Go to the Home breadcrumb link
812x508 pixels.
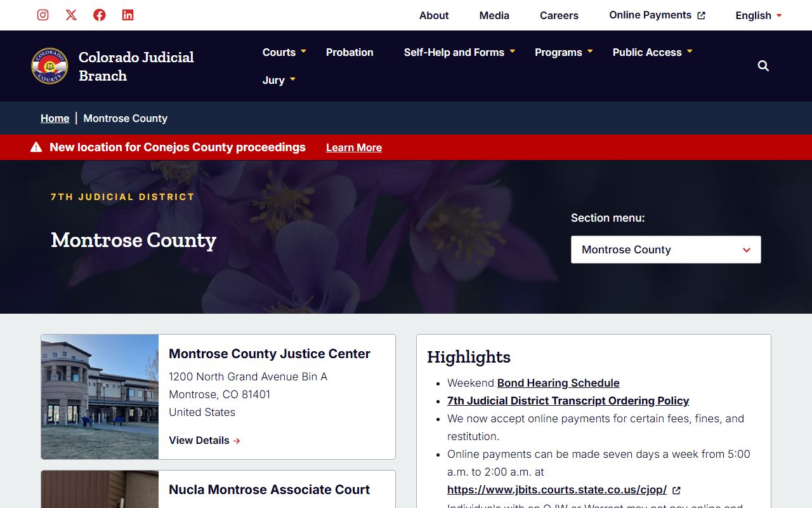[x=55, y=118]
